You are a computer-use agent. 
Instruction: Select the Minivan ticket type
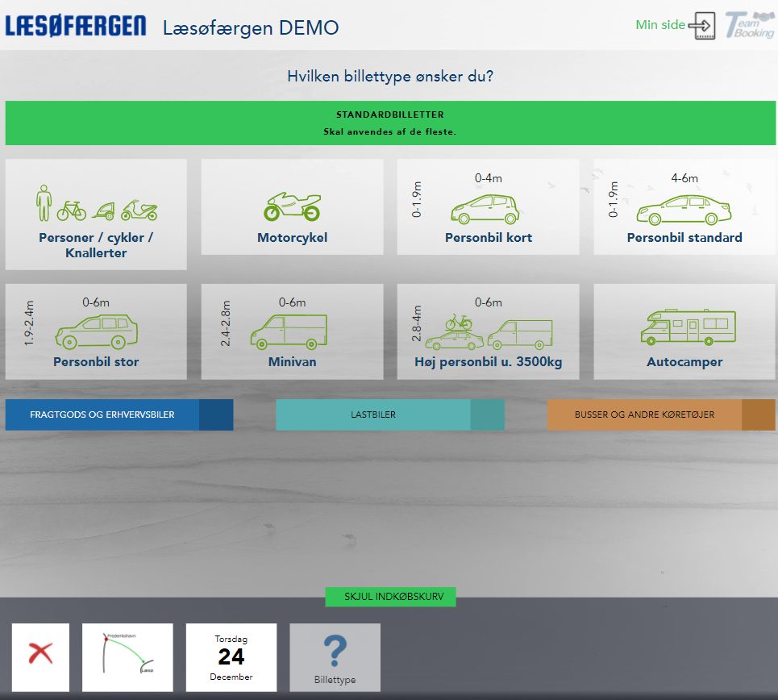[x=292, y=331]
